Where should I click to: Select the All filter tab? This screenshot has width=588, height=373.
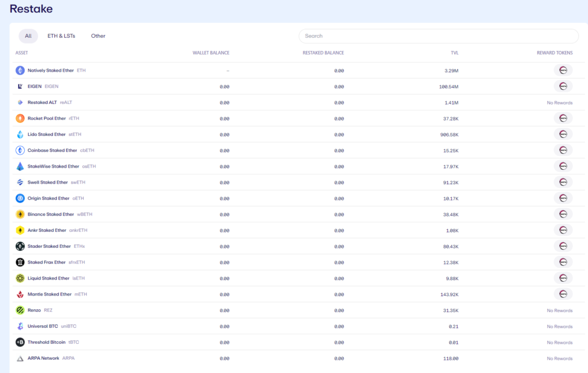click(28, 36)
